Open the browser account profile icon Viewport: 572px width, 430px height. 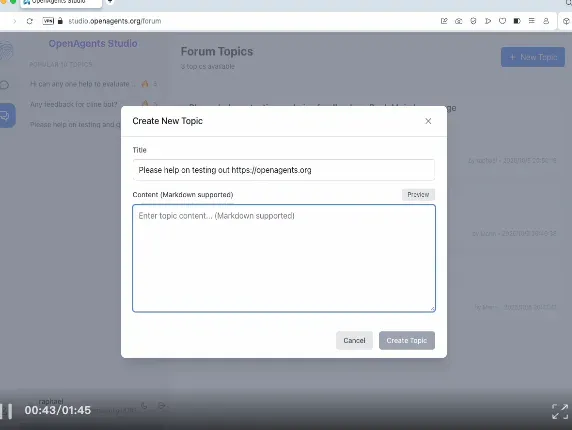(546, 21)
